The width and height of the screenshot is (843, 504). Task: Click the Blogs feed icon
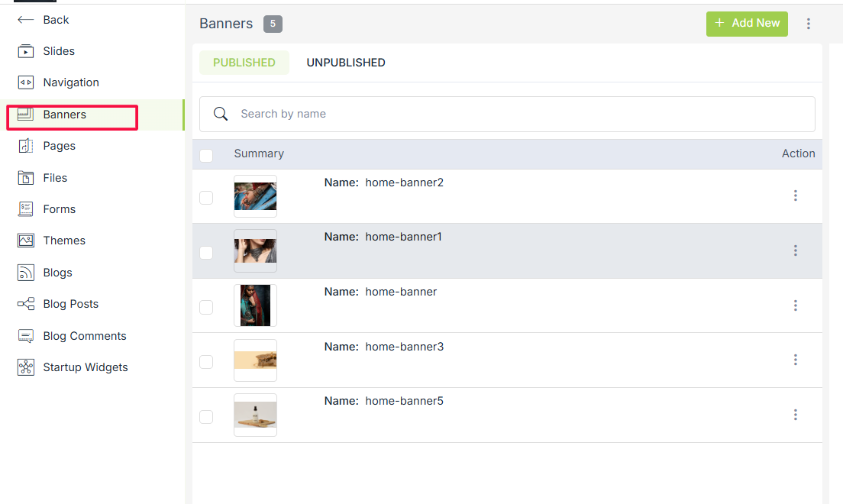26,273
